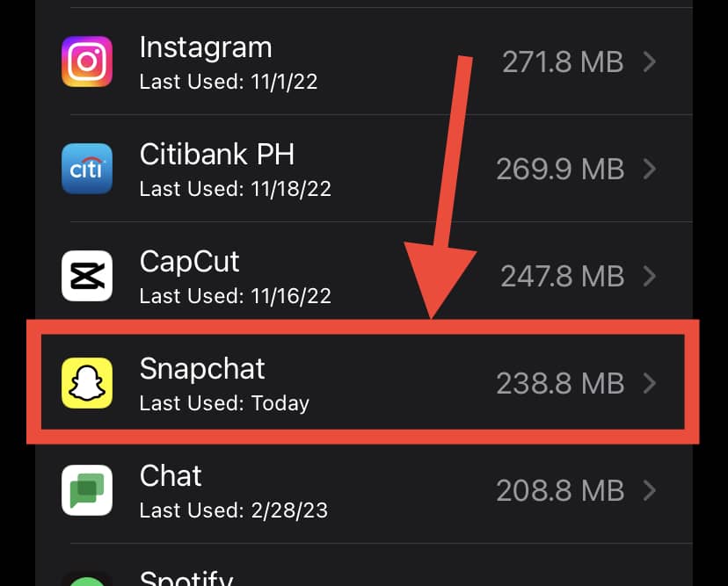This screenshot has width=728, height=586.
Task: Expand Citibank PH row chevron
Action: 650,169
